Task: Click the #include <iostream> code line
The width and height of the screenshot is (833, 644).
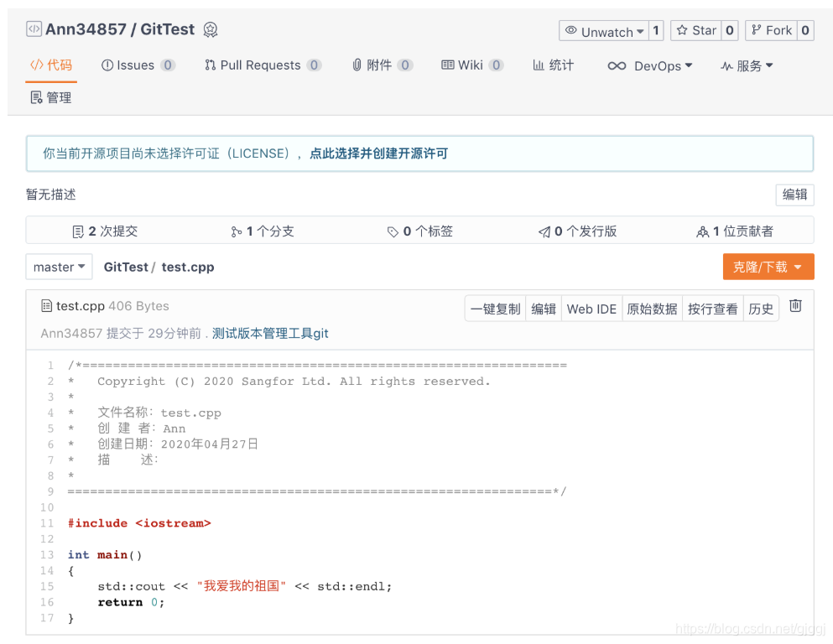Action: click(139, 523)
